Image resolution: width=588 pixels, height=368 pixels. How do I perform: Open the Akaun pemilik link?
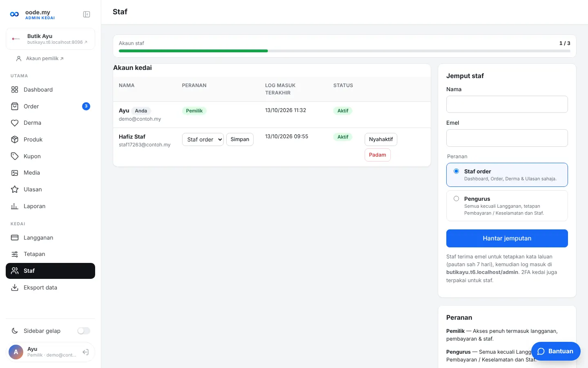pyautogui.click(x=40, y=58)
